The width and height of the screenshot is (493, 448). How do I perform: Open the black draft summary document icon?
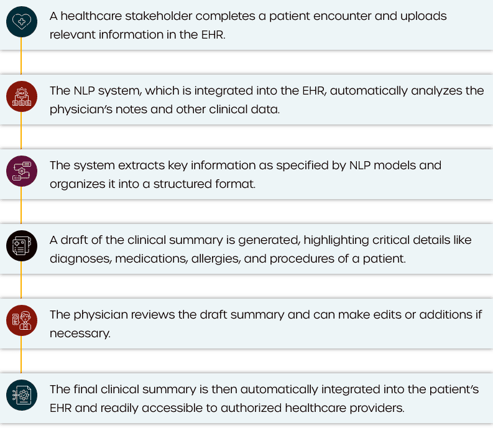coord(22,246)
